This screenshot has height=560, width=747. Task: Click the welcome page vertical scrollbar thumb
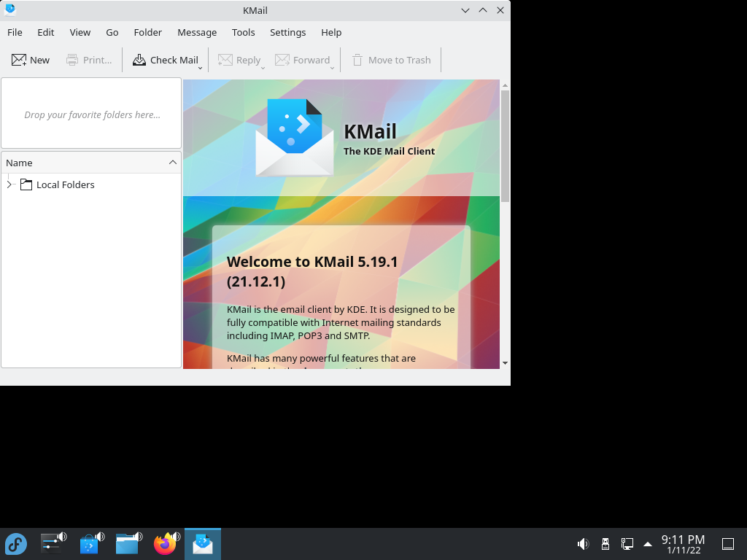pos(505,145)
